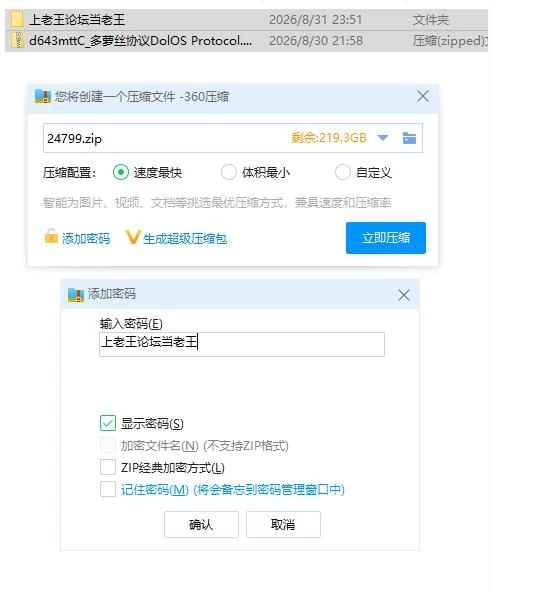Click the 取消 button
Viewport: 551px width, 593px height.
pos(283,525)
